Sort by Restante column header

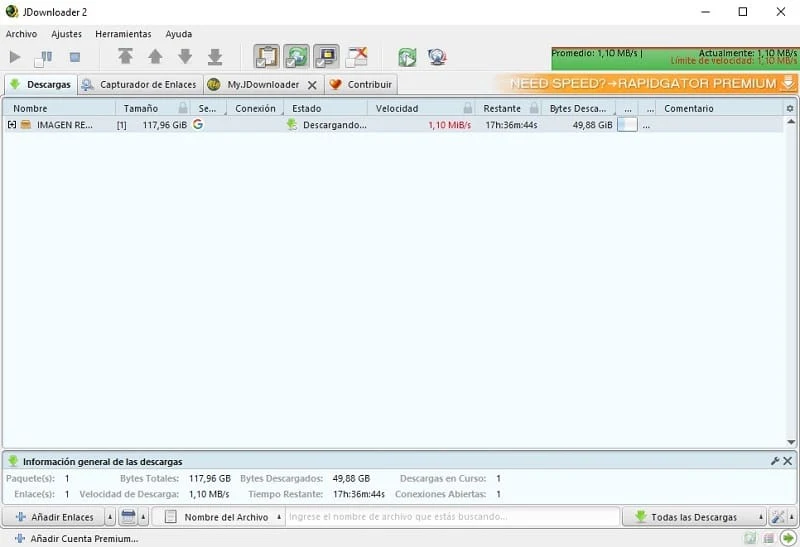pos(502,108)
